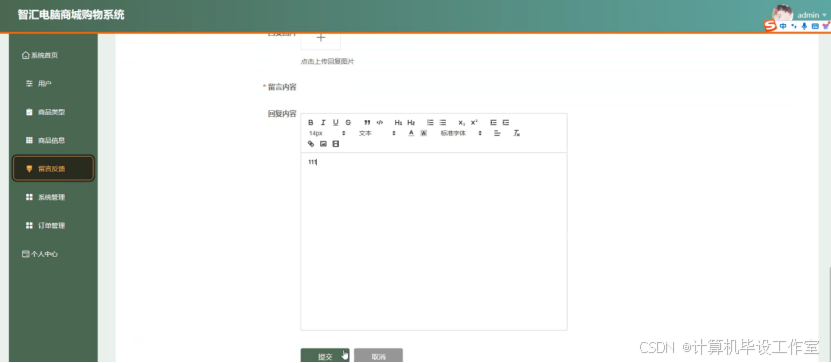Click the 智汇电脑商城购物系统 title
This screenshot has width=831, height=363.
[71, 15]
